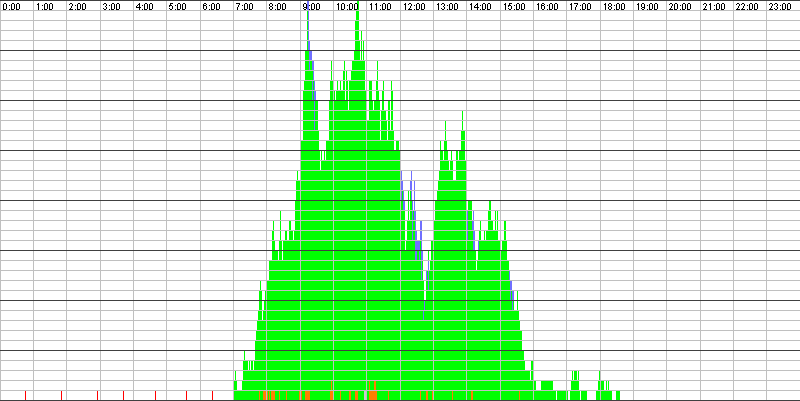Click the 0:00 hour label

tap(11, 7)
